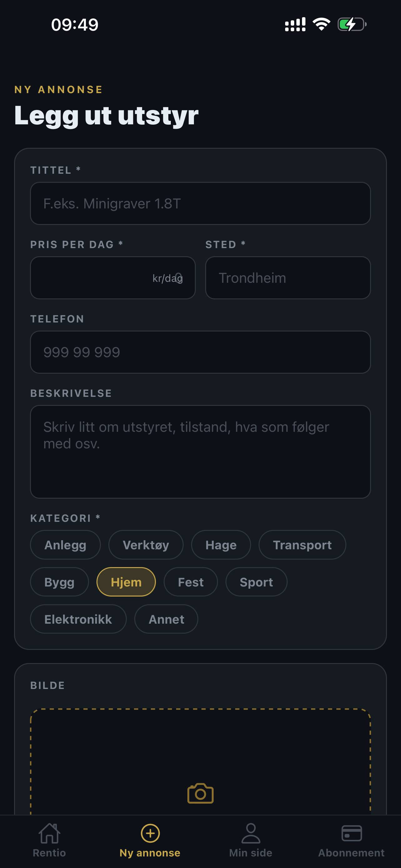
Task: Choose Annet as the category
Action: coord(166,619)
